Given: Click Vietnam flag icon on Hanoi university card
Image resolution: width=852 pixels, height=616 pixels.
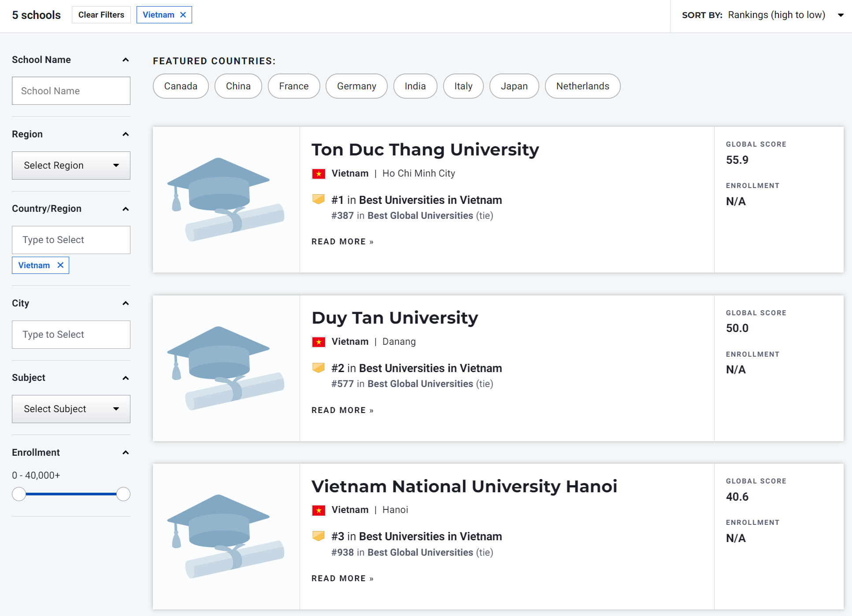Looking at the screenshot, I should 319,510.
